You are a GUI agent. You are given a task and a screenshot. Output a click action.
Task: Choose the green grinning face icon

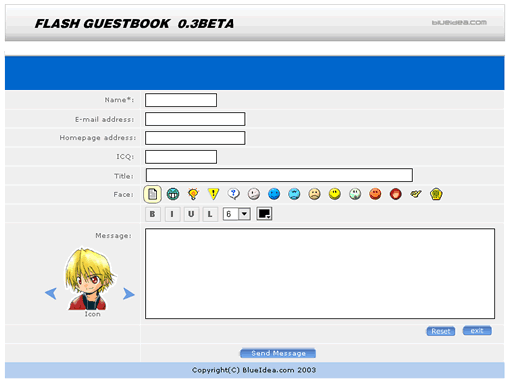point(173,194)
